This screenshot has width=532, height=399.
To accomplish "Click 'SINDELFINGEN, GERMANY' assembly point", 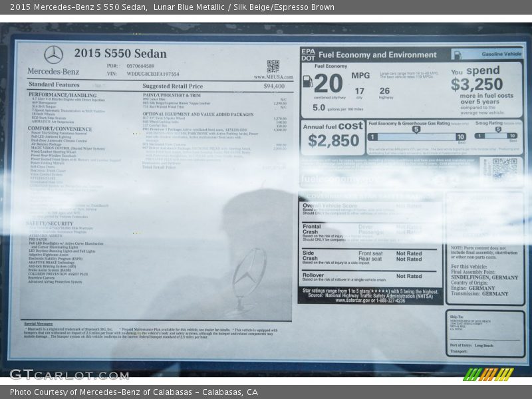I will [484, 277].
